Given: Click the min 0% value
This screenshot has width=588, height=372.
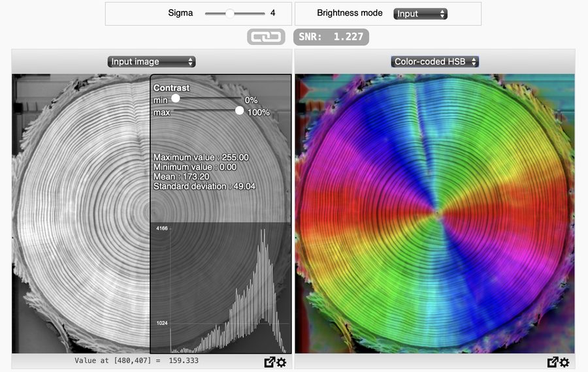Looking at the screenshot, I should point(251,100).
